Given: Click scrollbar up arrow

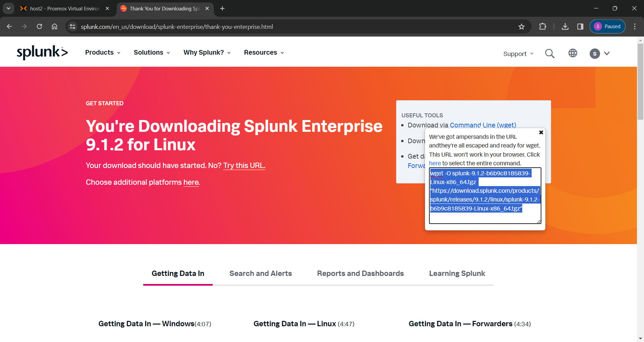Looking at the screenshot, I should 640,40.
